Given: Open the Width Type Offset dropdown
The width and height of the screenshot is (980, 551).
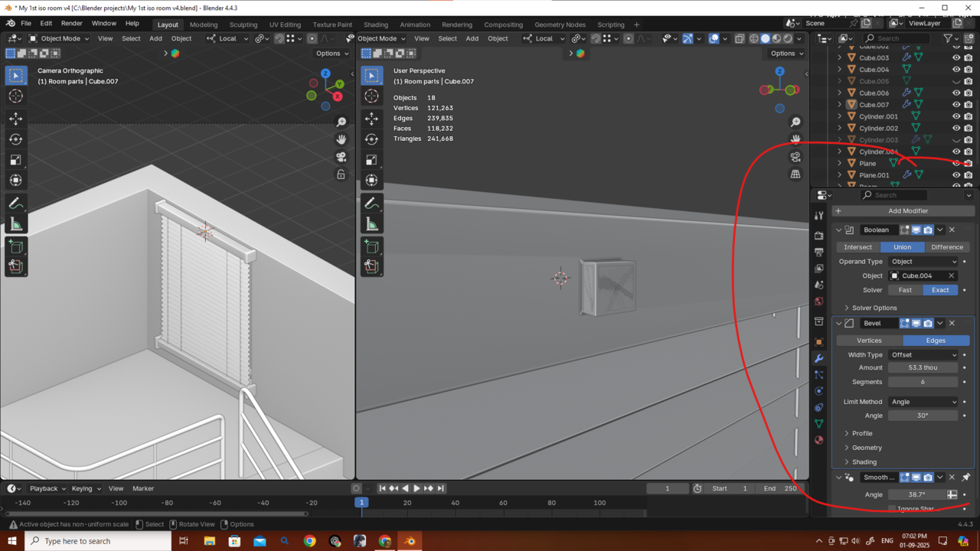Looking at the screenshot, I should tap(923, 355).
